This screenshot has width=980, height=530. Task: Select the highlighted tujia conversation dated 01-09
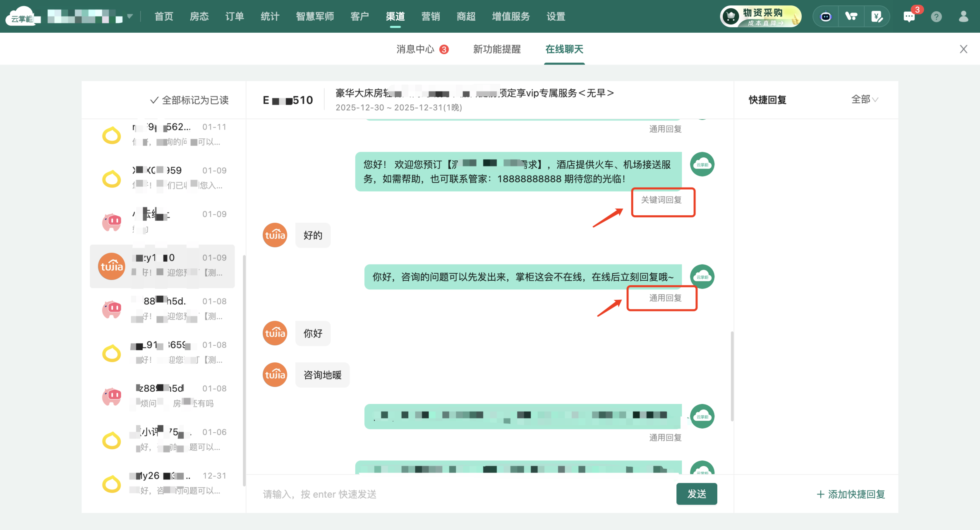point(162,266)
